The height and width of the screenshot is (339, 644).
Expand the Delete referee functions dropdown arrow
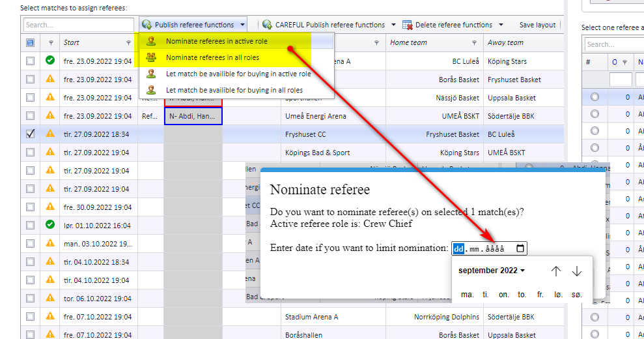coord(500,25)
